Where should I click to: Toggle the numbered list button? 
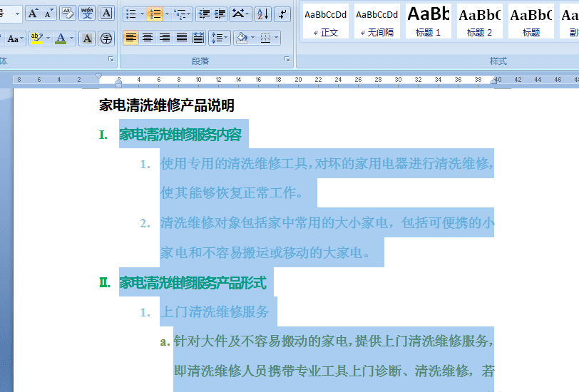click(x=154, y=14)
